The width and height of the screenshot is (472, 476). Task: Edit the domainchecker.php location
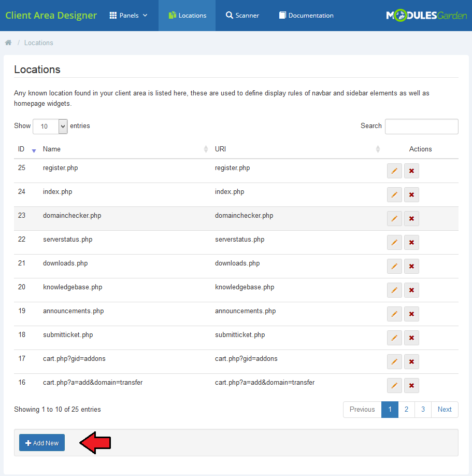coord(394,219)
